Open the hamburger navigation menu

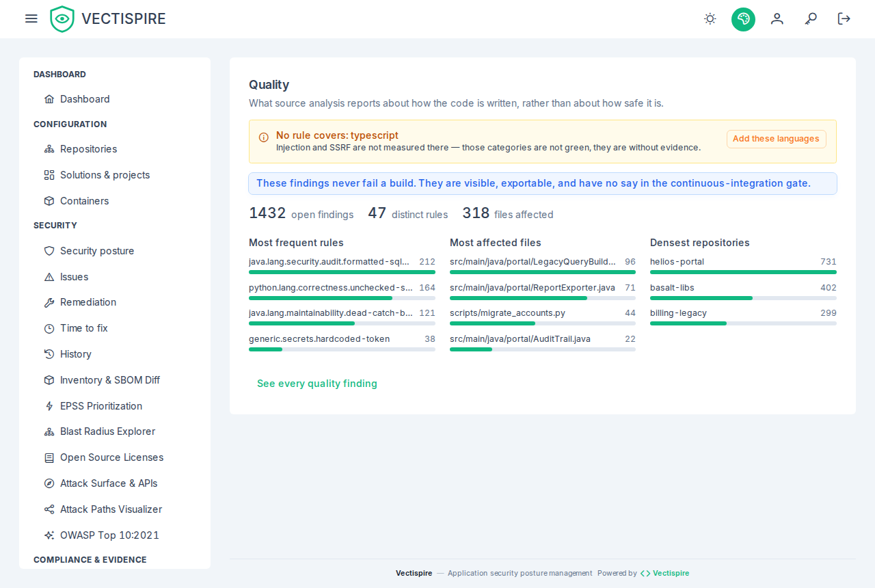pyautogui.click(x=31, y=18)
